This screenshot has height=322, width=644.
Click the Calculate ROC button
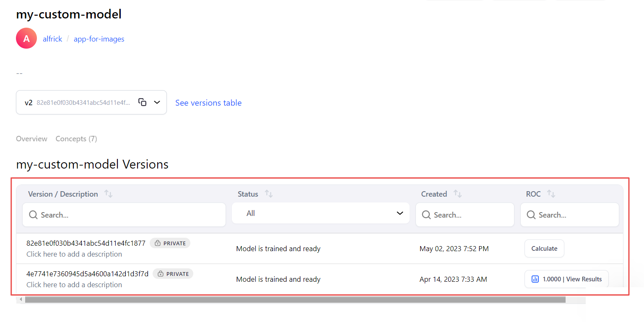pos(544,249)
